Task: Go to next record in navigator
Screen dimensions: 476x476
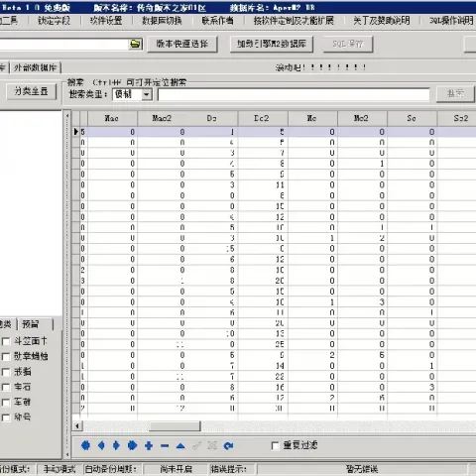Action: tap(116, 445)
